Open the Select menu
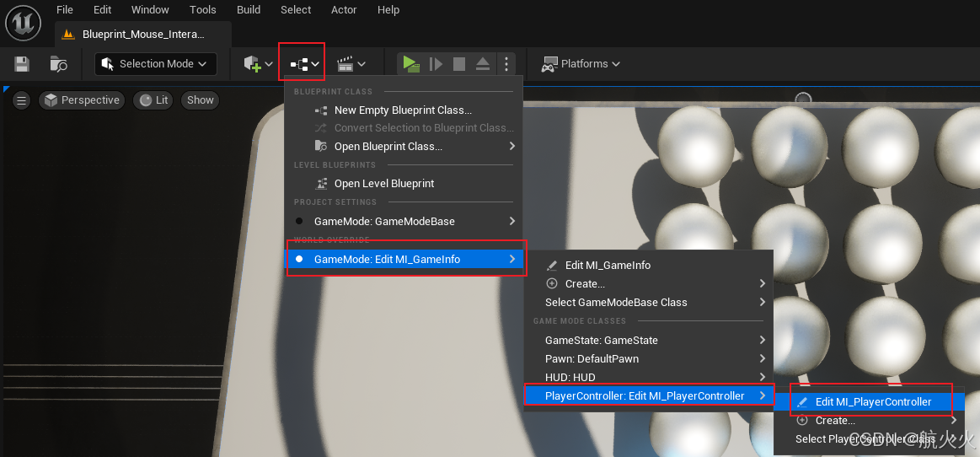The image size is (980, 457). pos(296,10)
